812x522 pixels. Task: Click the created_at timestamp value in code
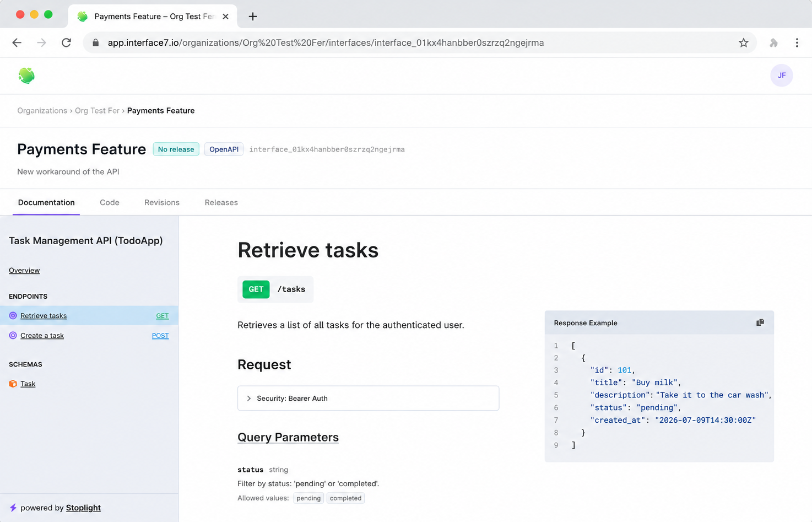point(705,420)
